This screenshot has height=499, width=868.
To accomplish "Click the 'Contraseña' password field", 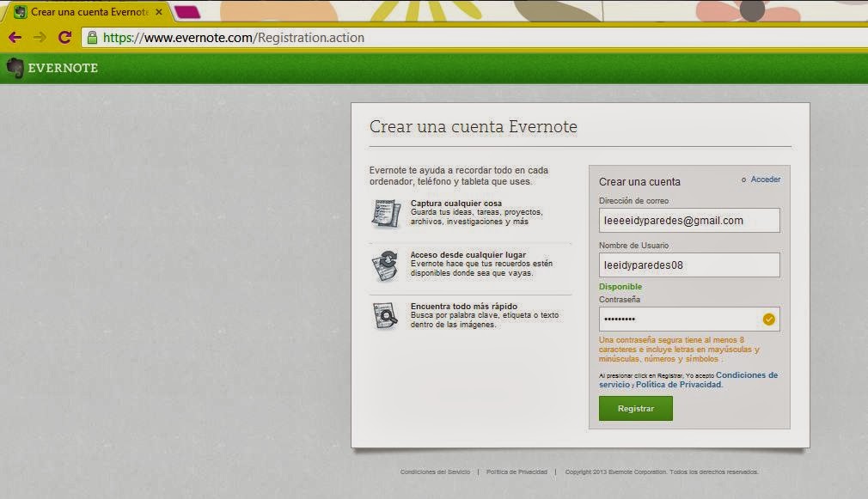I will pos(689,319).
